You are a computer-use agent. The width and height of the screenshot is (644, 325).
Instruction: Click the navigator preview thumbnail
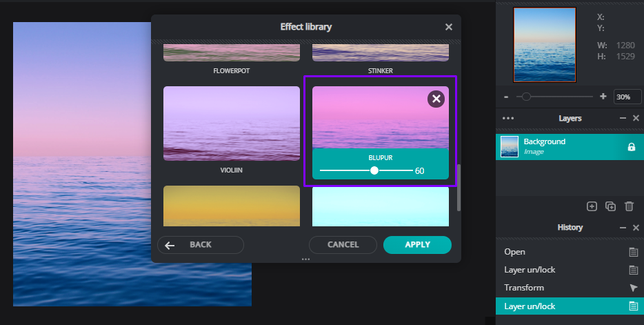(x=545, y=45)
